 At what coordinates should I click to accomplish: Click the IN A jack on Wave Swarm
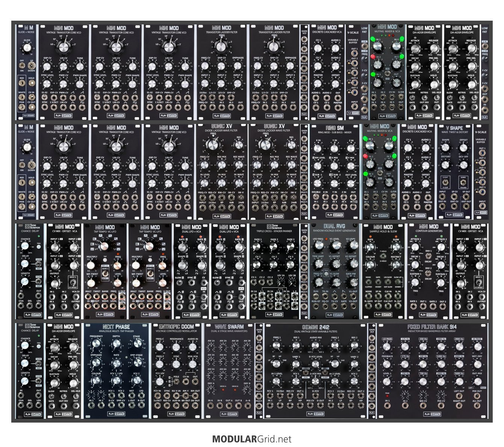(210, 405)
